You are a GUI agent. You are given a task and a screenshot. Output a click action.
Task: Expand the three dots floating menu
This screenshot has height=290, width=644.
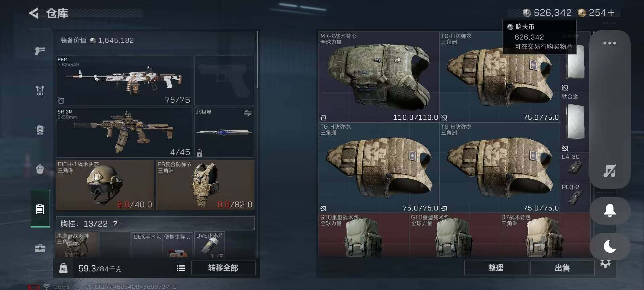tap(610, 43)
